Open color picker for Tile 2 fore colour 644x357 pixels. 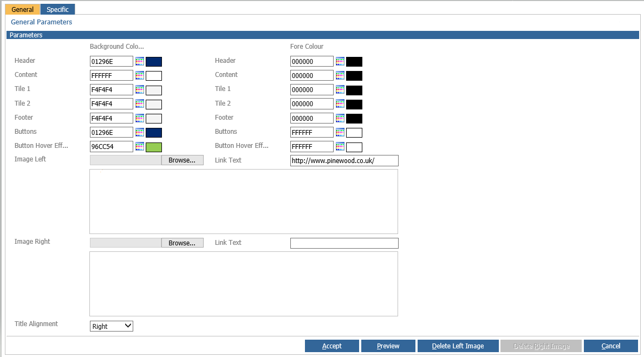[340, 104]
